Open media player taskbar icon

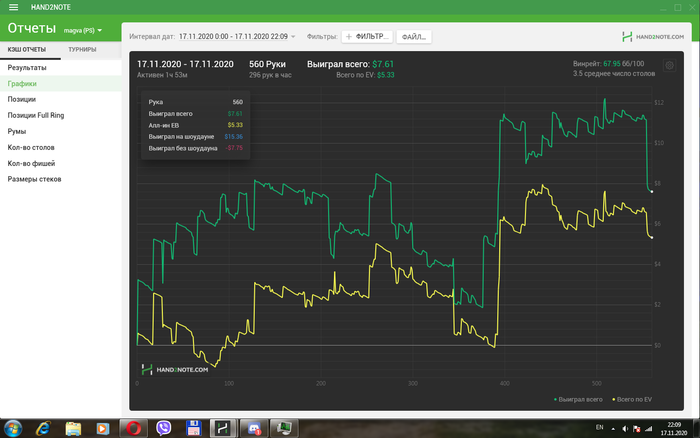coord(103,429)
